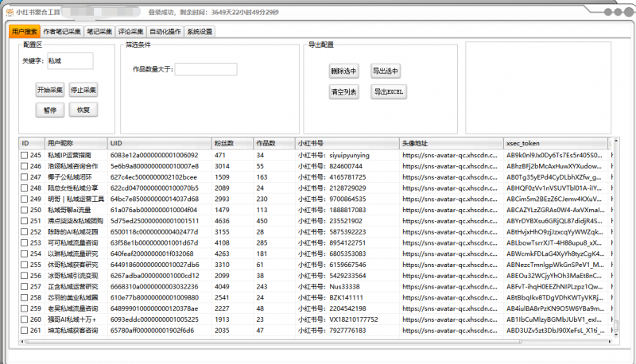Export data via 导出EXCEL button
This screenshot has height=364, width=636.
[389, 92]
